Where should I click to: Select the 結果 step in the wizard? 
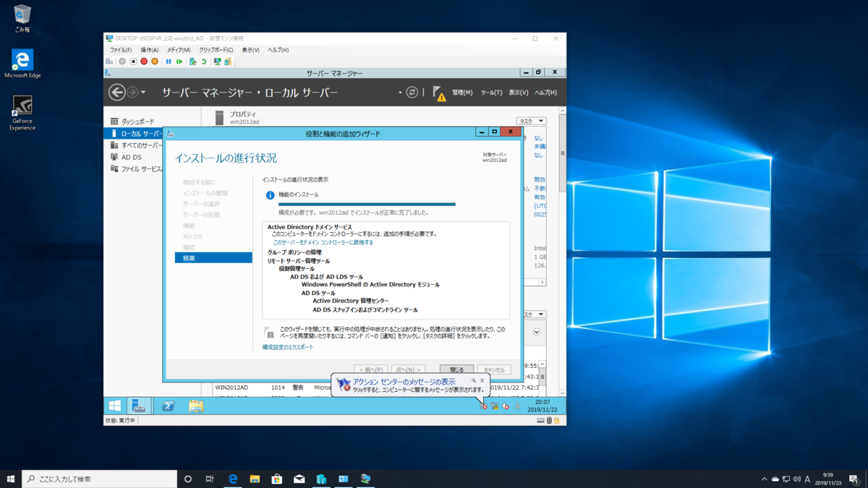coord(213,258)
